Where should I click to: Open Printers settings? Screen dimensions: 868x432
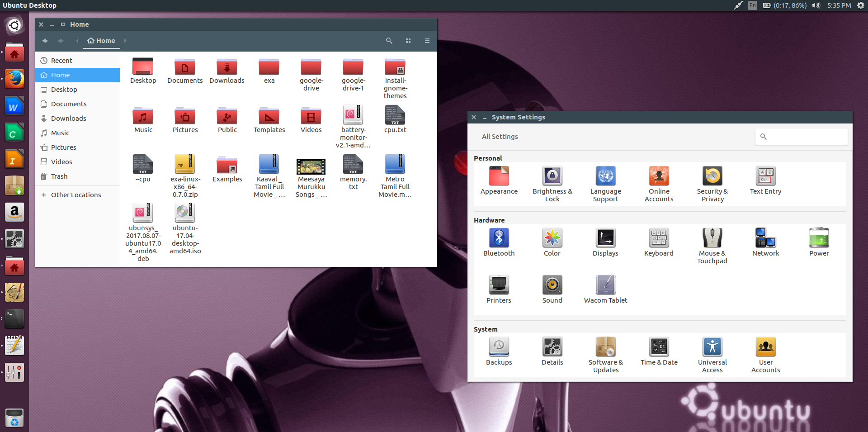[x=499, y=290]
